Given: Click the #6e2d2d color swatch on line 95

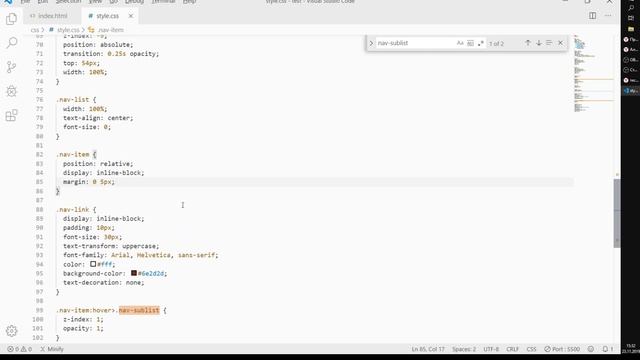Looking at the screenshot, I should [134, 273].
